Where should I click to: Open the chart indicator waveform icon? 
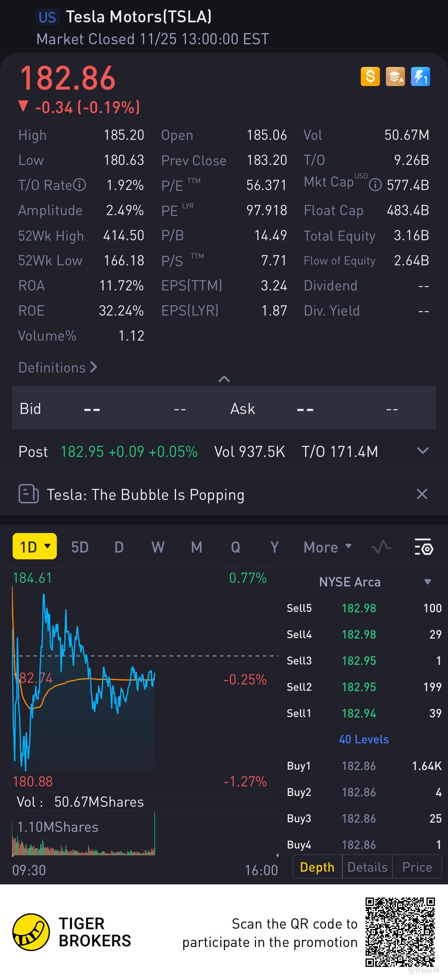(x=381, y=547)
